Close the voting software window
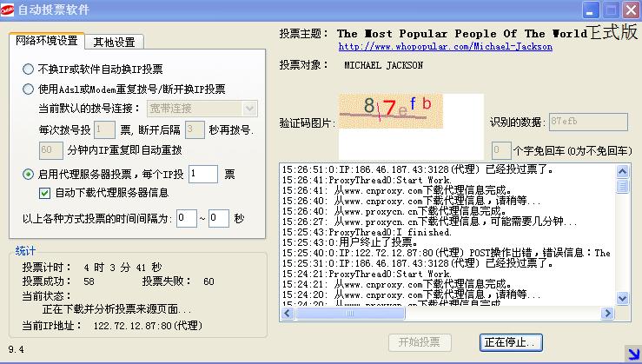 coord(629,10)
